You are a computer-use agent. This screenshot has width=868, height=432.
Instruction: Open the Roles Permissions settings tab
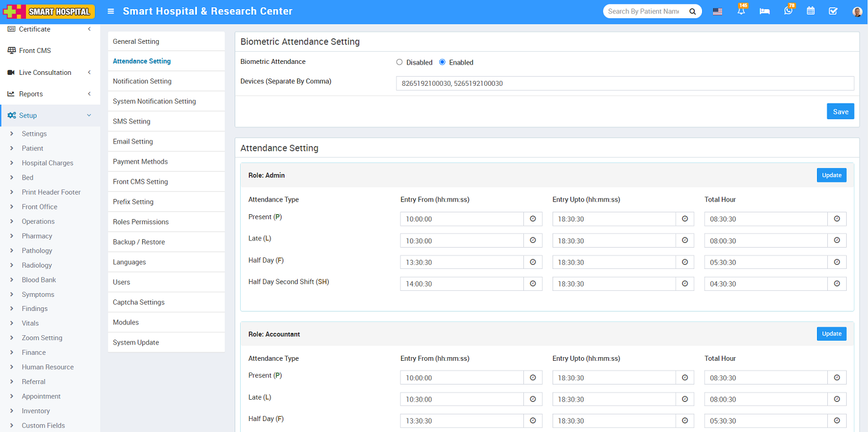pos(141,222)
